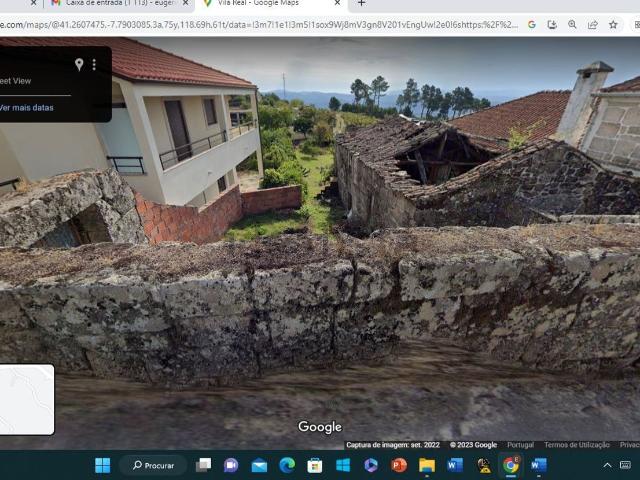This screenshot has height=480, width=640.
Task: Click the Google icon in address bar
Action: pyautogui.click(x=532, y=24)
